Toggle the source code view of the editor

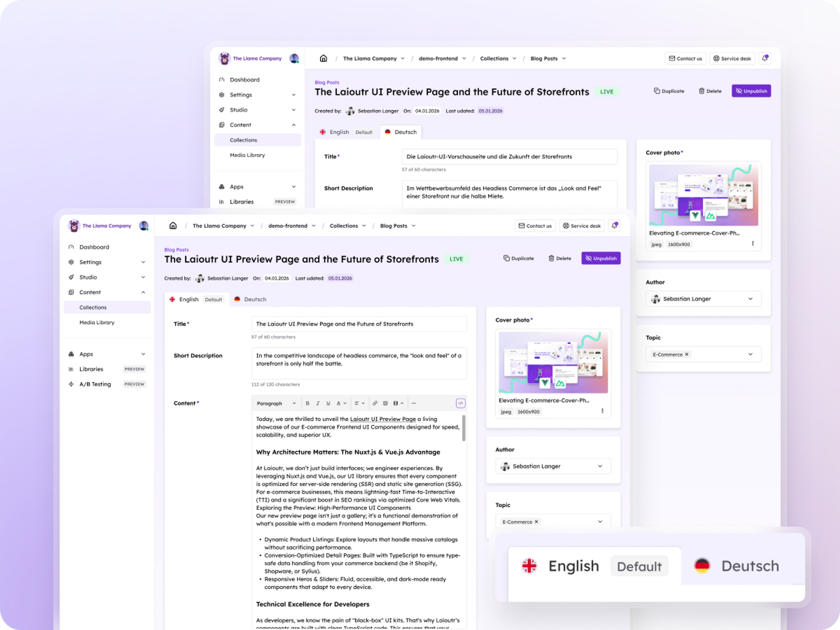coord(460,403)
